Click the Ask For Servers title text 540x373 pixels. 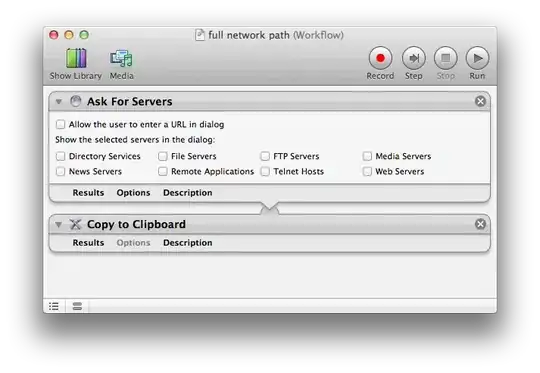click(129, 102)
